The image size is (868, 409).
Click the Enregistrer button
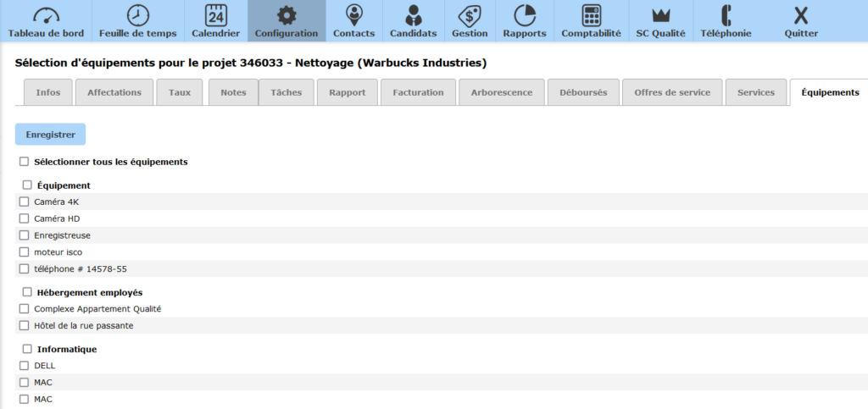50,135
